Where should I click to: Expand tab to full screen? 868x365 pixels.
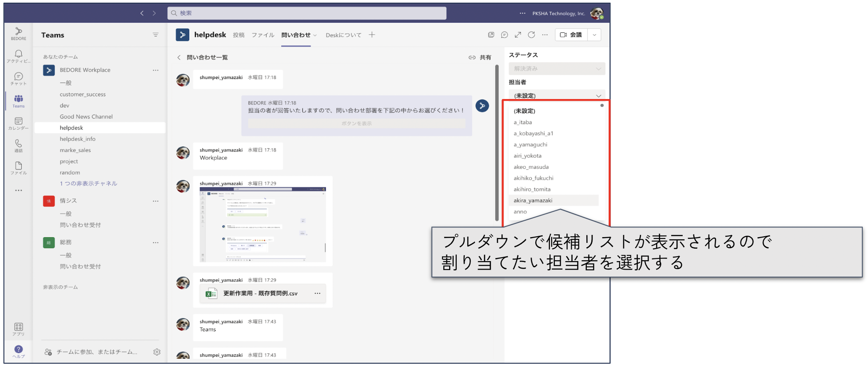518,35
